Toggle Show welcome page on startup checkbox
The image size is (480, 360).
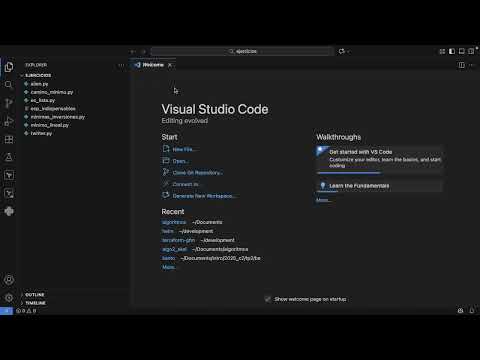tap(267, 299)
